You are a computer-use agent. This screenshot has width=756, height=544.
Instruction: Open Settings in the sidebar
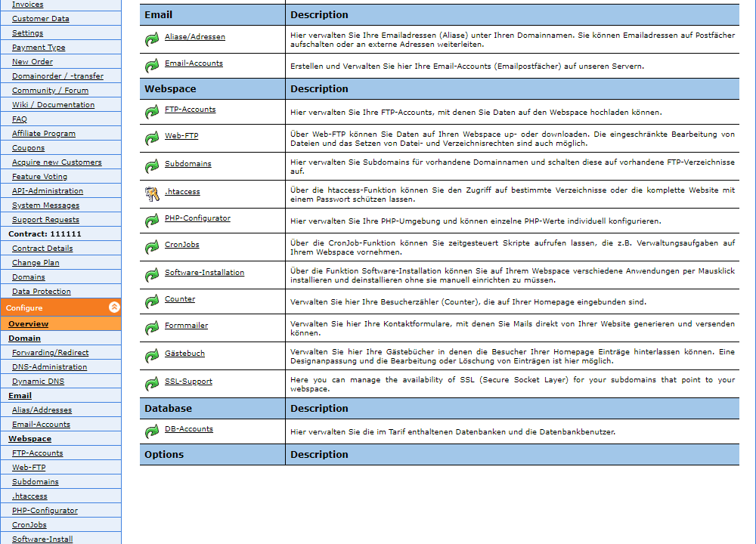click(27, 33)
